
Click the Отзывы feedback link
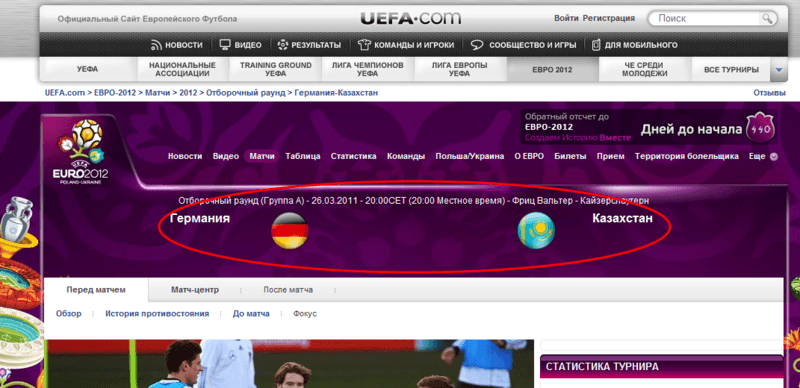point(769,93)
